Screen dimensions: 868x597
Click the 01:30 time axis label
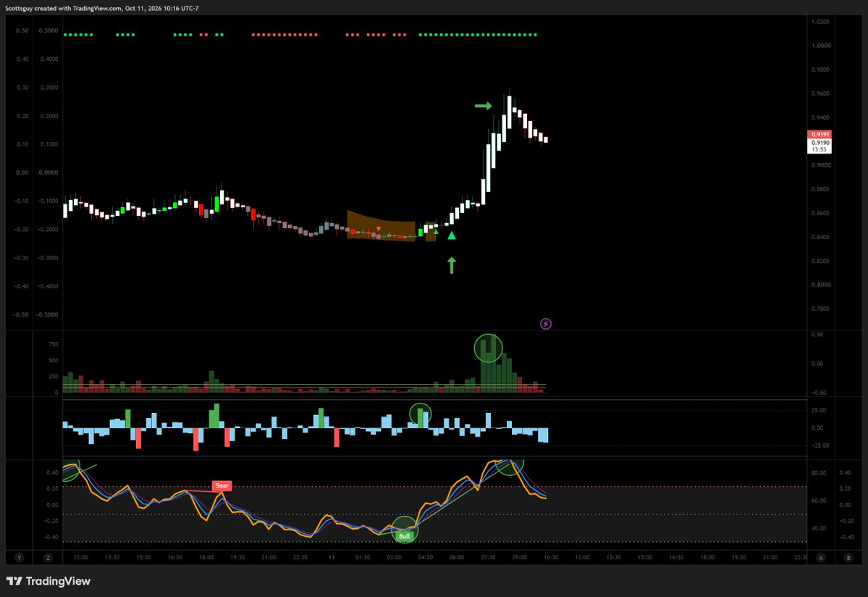363,558
